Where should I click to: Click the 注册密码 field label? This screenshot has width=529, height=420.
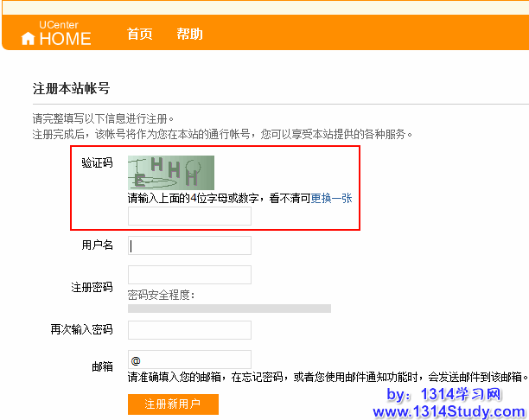(x=92, y=287)
